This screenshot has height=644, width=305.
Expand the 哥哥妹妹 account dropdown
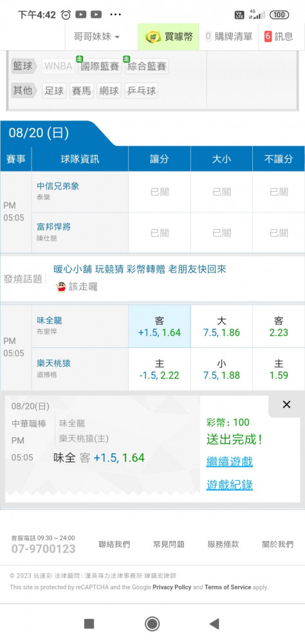(x=97, y=37)
